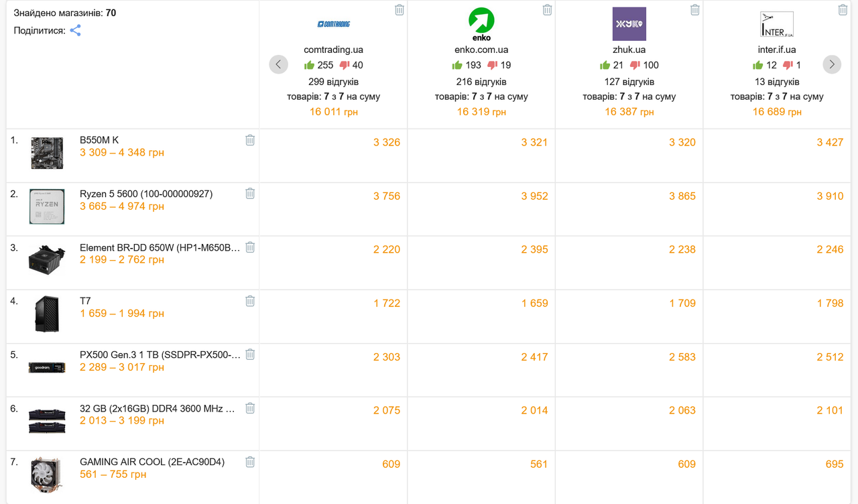Click the zhuk.ua total 16 387 грн
The height and width of the screenshot is (504, 858).
click(x=629, y=112)
